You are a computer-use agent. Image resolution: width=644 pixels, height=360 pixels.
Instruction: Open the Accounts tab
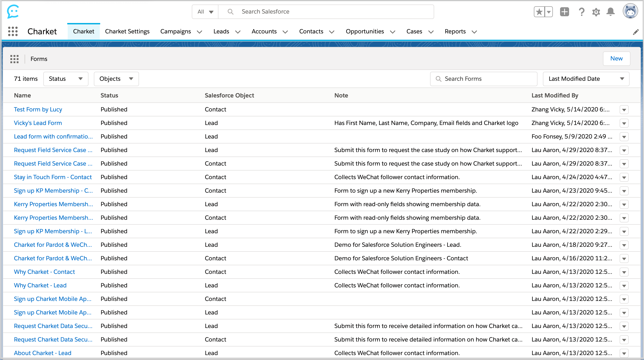point(264,32)
